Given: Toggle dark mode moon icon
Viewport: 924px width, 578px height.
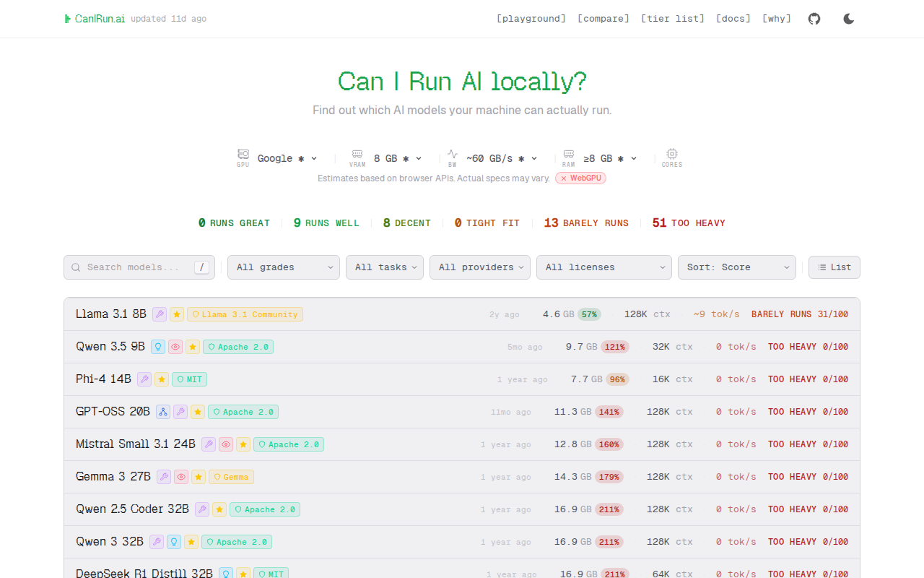Looking at the screenshot, I should [x=849, y=19].
